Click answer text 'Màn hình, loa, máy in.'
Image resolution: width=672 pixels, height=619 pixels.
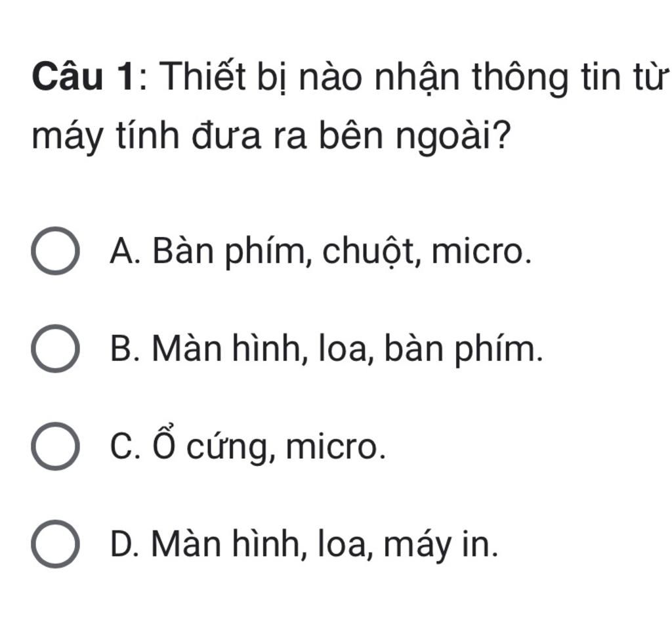click(x=325, y=545)
